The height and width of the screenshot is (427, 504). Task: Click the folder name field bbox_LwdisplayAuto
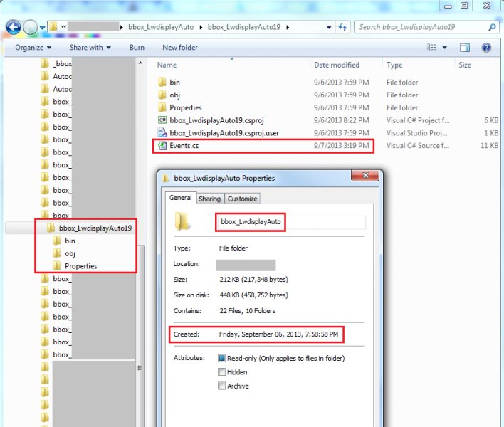coord(291,222)
